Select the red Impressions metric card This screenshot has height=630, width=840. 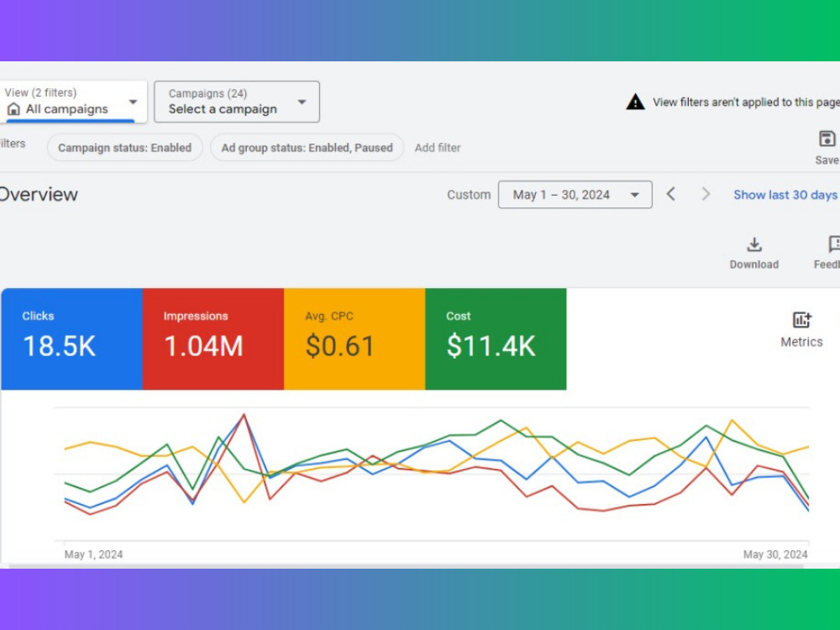[x=213, y=339]
